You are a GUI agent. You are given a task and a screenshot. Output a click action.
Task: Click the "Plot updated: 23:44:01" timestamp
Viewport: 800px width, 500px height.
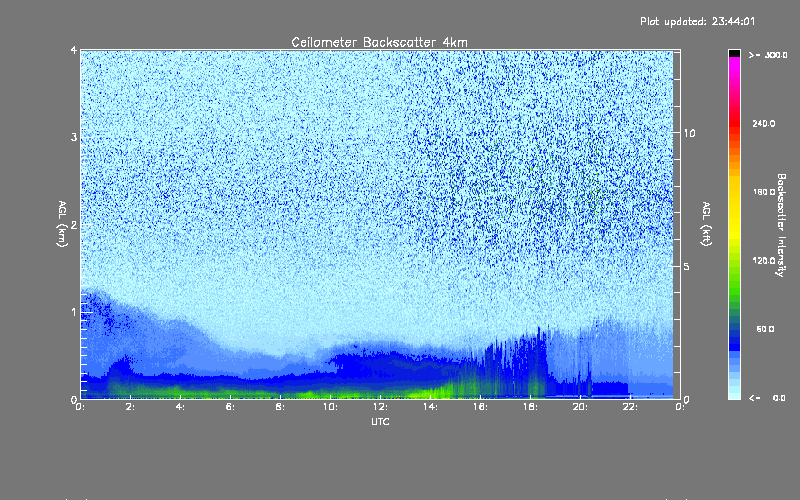[x=697, y=21]
